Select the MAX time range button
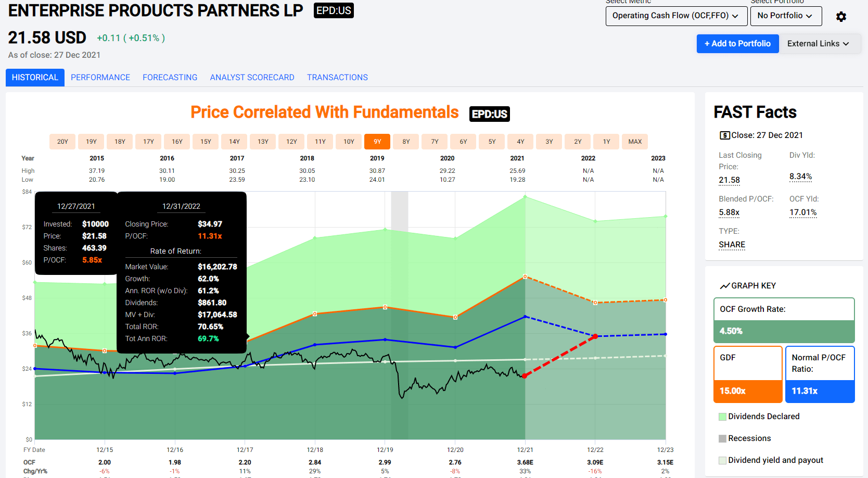 pyautogui.click(x=635, y=142)
